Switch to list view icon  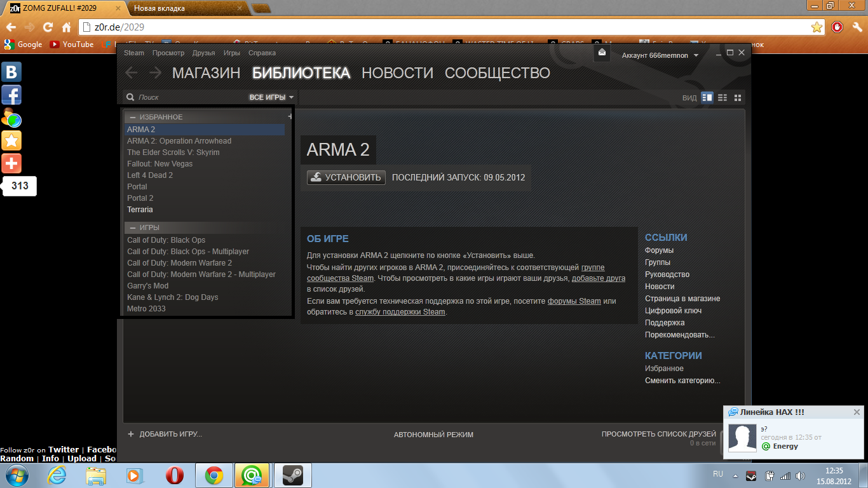(722, 97)
